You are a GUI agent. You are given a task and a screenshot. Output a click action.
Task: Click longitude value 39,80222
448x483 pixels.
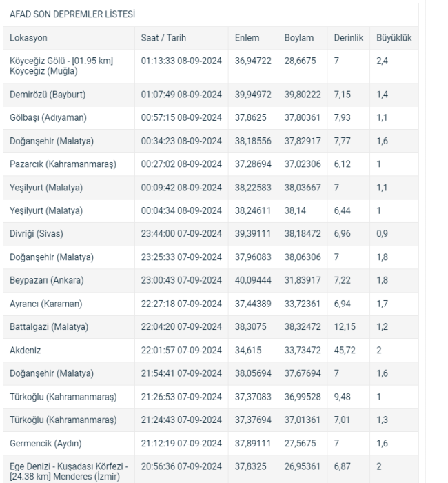click(303, 95)
